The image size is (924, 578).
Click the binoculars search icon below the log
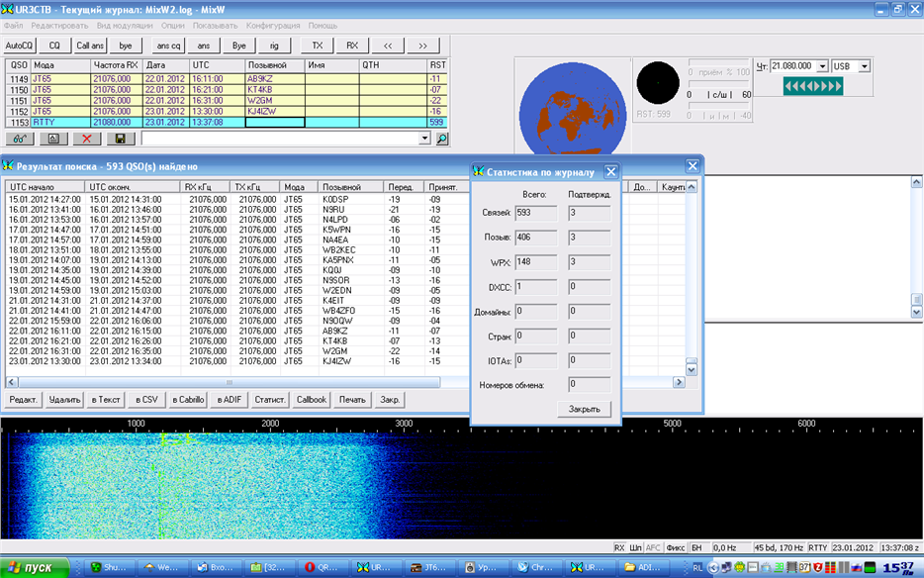pyautogui.click(x=20, y=140)
